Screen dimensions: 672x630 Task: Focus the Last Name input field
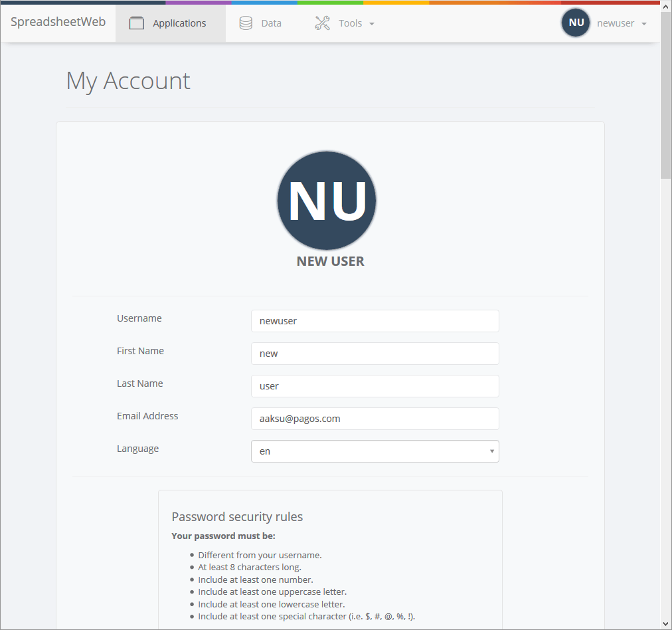click(x=375, y=386)
